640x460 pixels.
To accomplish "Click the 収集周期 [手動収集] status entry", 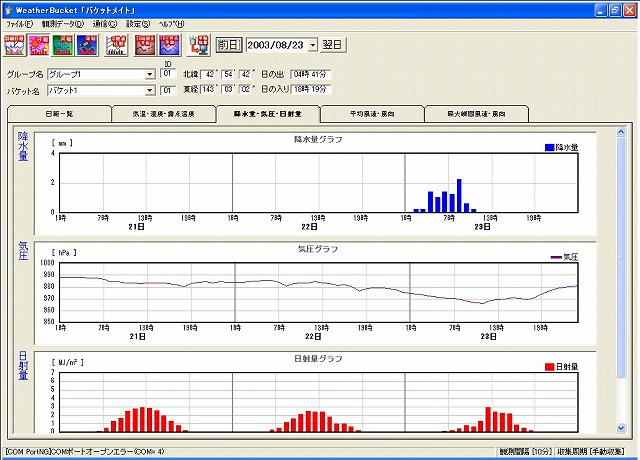I will [591, 451].
